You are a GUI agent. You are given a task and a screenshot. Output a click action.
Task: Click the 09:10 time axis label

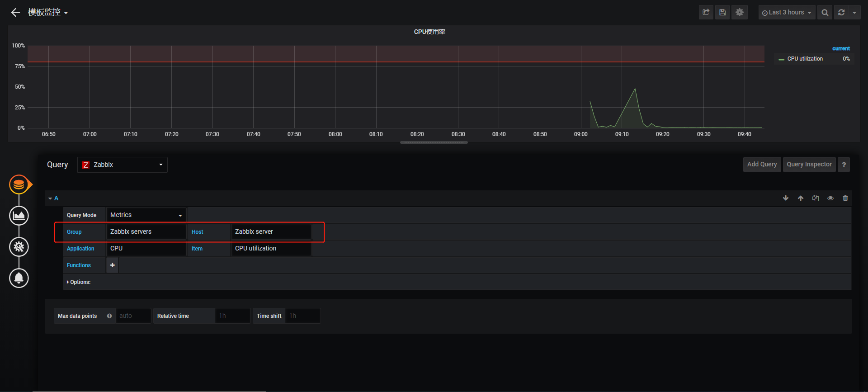pyautogui.click(x=622, y=134)
